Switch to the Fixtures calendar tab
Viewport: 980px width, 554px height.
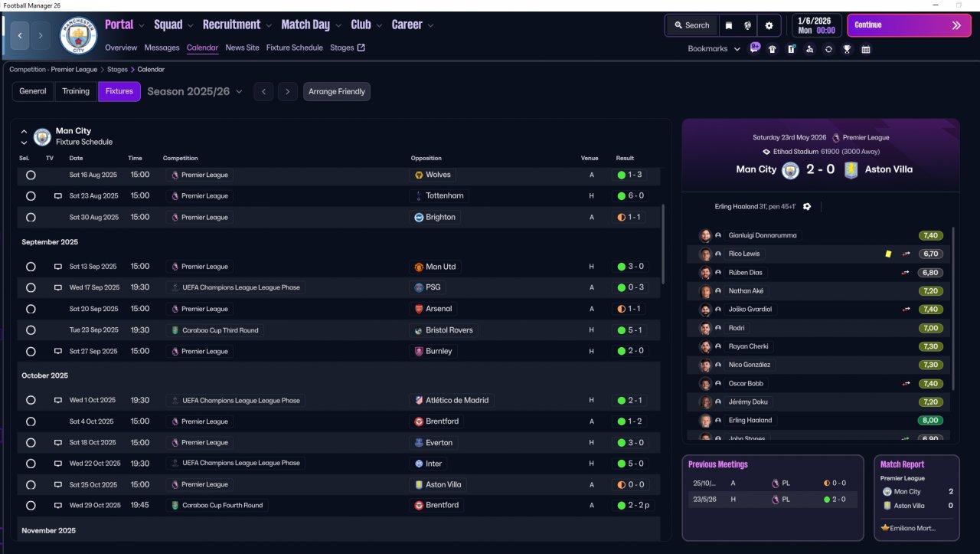[x=119, y=92]
